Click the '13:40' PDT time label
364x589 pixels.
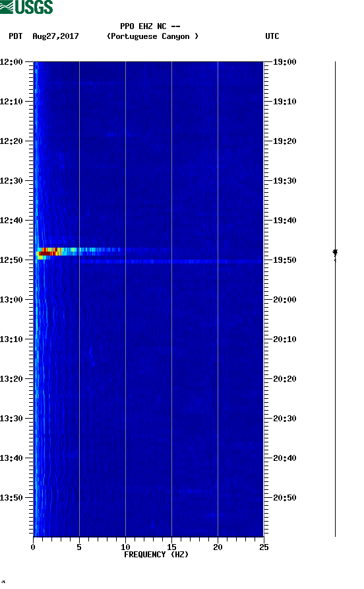point(11,458)
